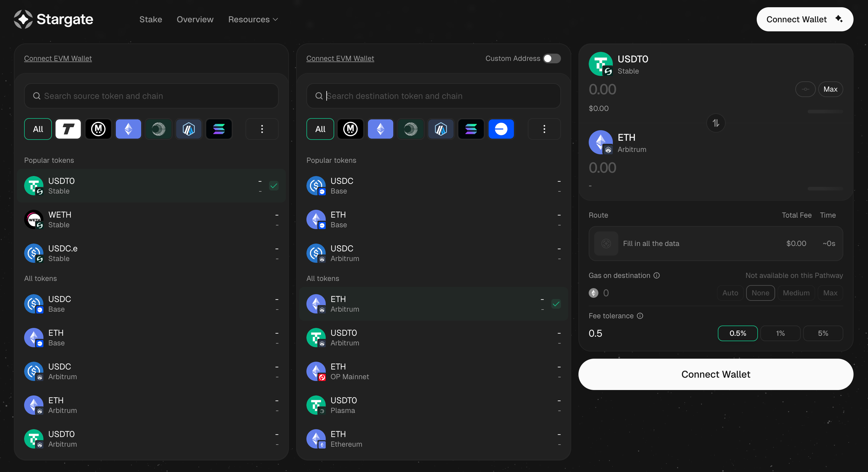Click the Stargate logo in the header

53,19
